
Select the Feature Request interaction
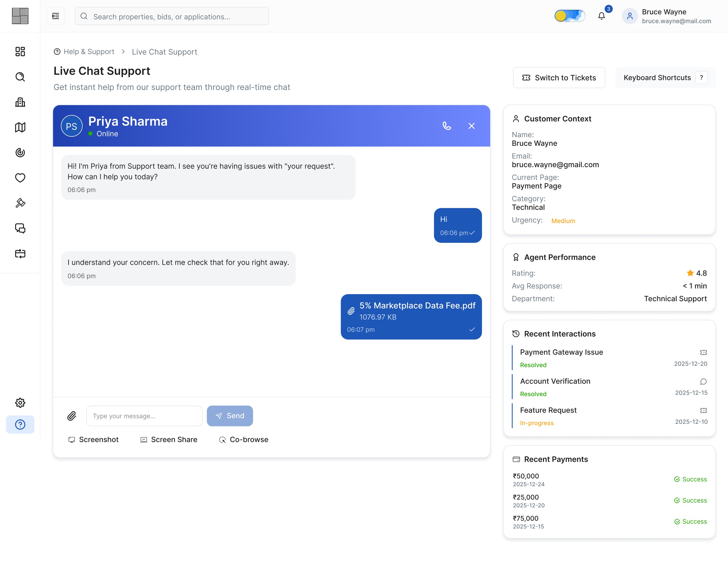609,416
